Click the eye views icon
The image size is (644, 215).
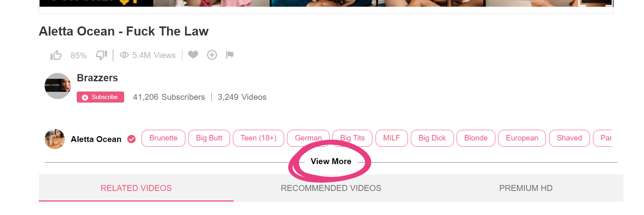(124, 55)
